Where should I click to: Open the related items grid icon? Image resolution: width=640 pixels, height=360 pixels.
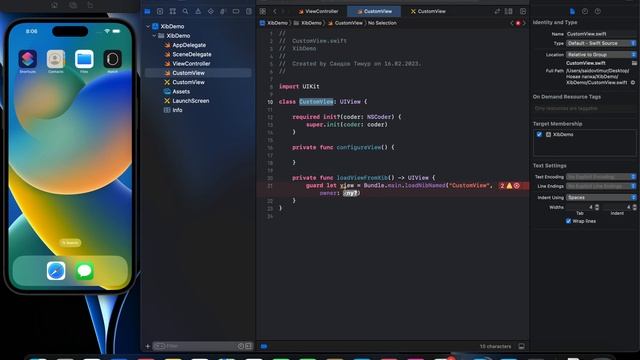(x=263, y=11)
